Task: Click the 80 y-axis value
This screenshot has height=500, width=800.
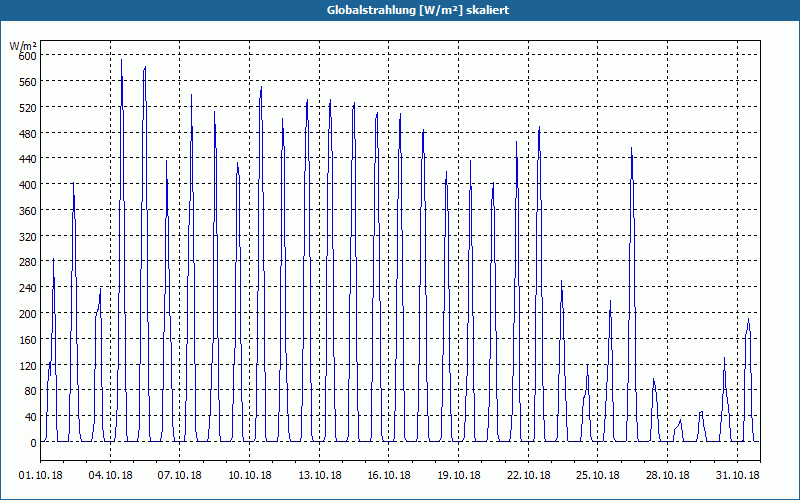Action: (x=30, y=391)
